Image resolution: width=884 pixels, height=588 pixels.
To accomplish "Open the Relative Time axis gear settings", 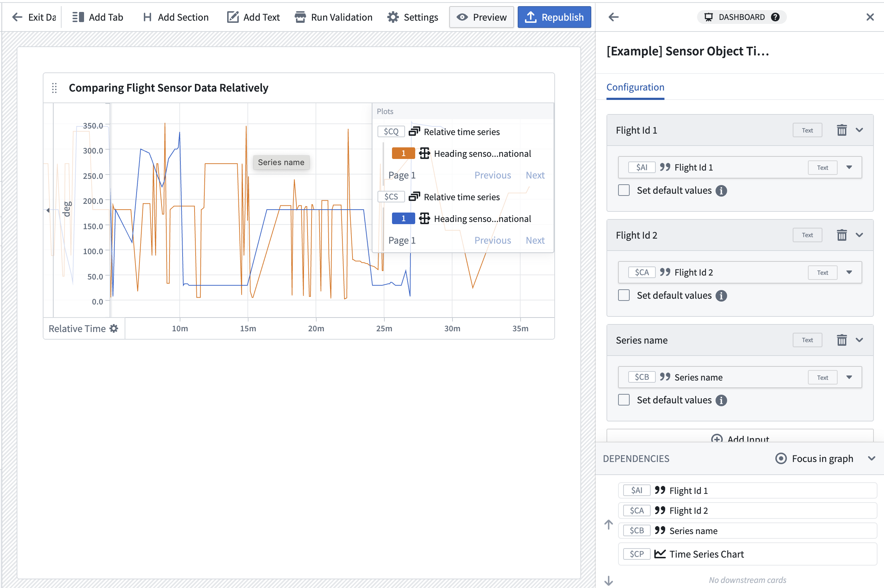I will 114,328.
